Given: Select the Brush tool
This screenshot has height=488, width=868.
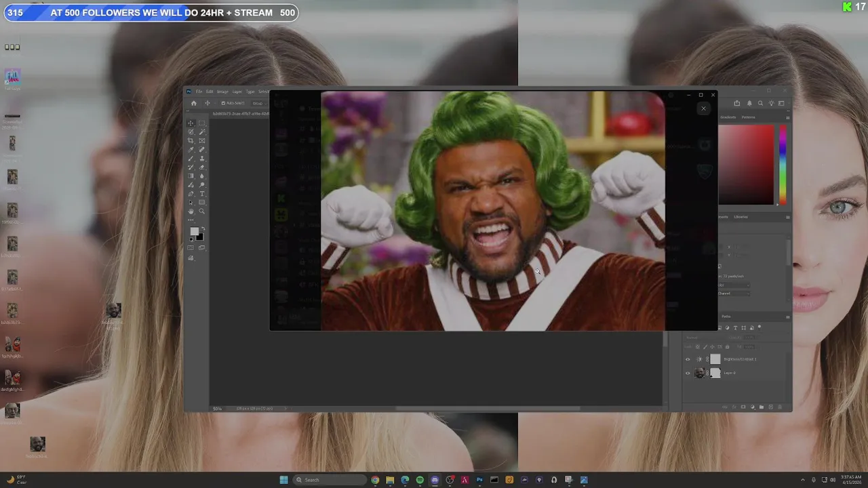Looking at the screenshot, I should pos(191,159).
